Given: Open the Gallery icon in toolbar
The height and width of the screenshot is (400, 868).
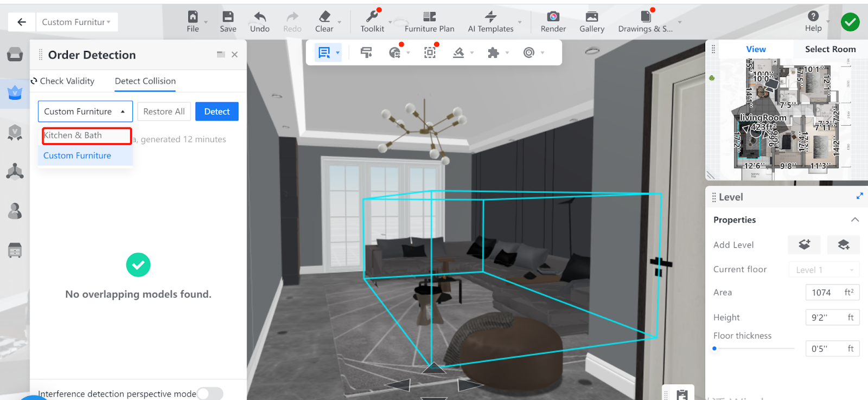Looking at the screenshot, I should [591, 17].
